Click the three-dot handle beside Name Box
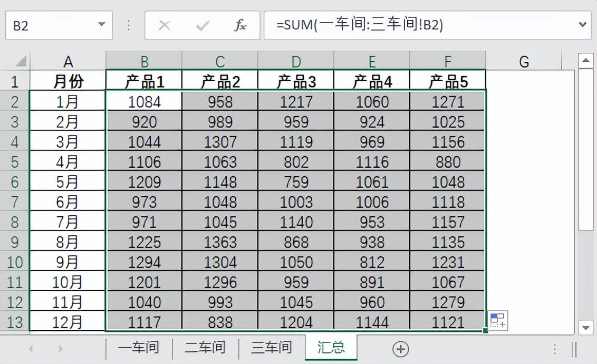The height and width of the screenshot is (364, 597). pyautogui.click(x=129, y=25)
